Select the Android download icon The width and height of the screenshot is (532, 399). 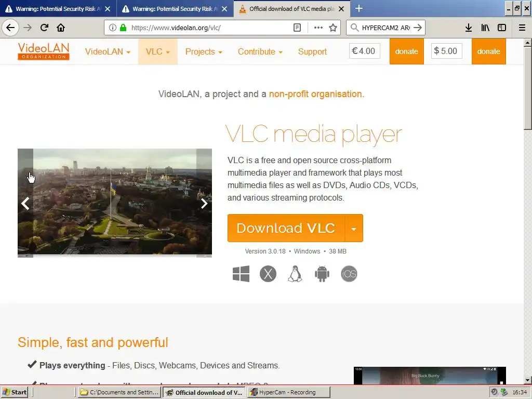coord(322,274)
